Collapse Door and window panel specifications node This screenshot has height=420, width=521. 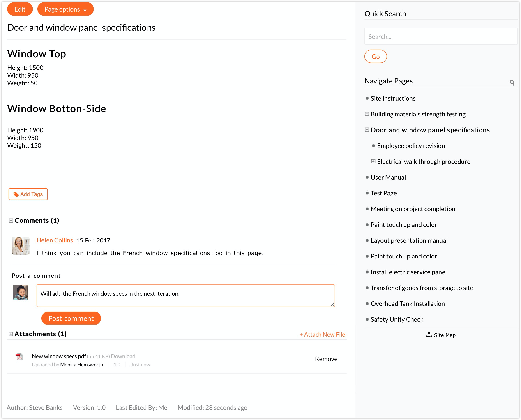pos(367,130)
